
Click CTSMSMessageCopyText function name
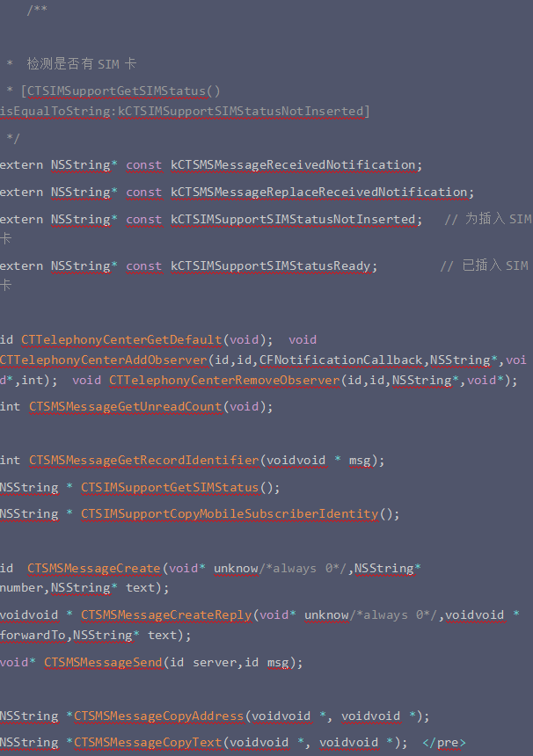click(148, 743)
